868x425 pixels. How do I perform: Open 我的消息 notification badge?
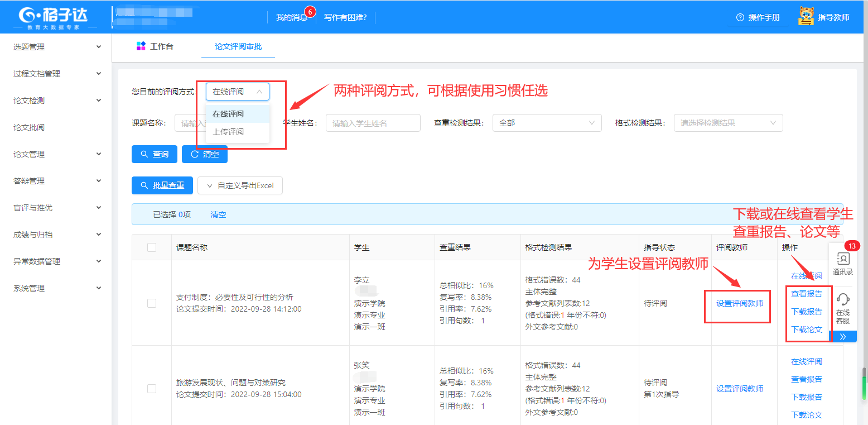tap(311, 12)
